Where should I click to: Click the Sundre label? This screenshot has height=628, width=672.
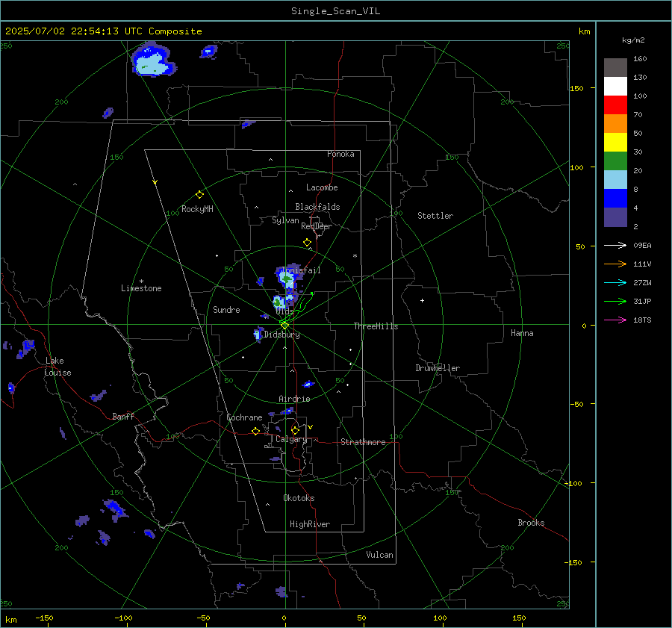click(226, 309)
